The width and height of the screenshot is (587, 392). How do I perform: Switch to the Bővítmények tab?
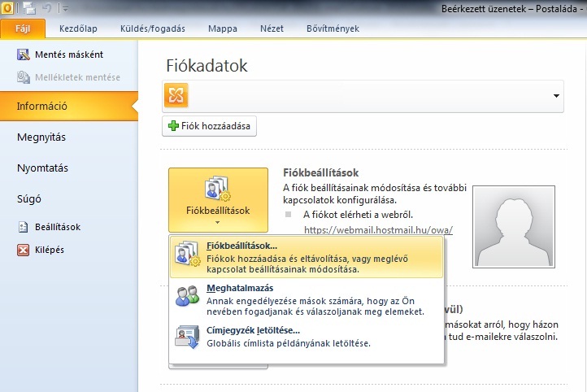333,28
